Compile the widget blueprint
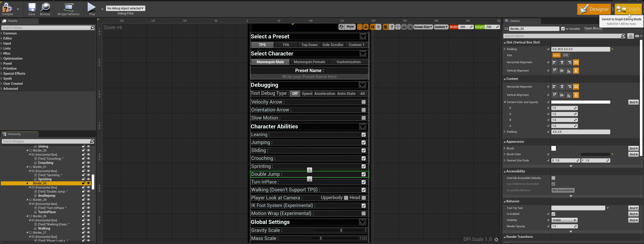The width and height of the screenshot is (644, 244). click(x=7, y=9)
